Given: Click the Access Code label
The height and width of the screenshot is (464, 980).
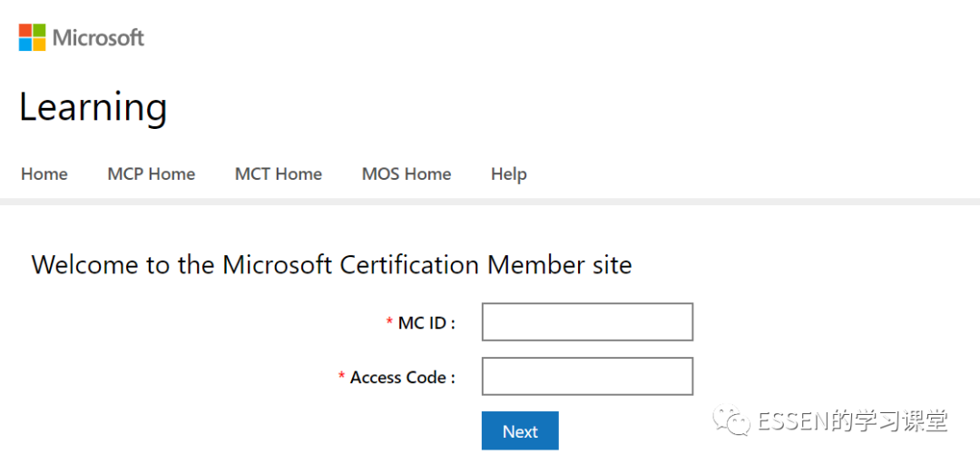Looking at the screenshot, I should (403, 378).
